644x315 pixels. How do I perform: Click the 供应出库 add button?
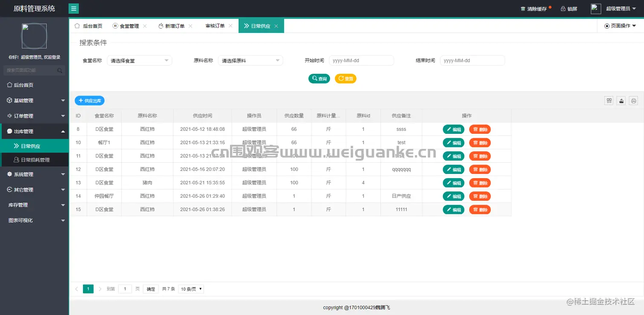coord(89,101)
